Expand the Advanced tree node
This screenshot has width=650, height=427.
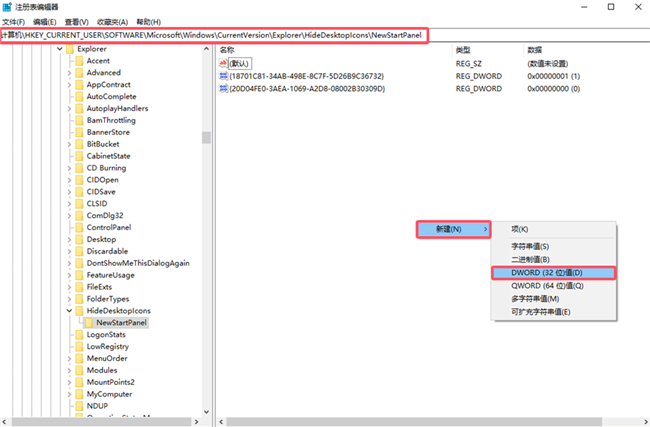[68, 73]
